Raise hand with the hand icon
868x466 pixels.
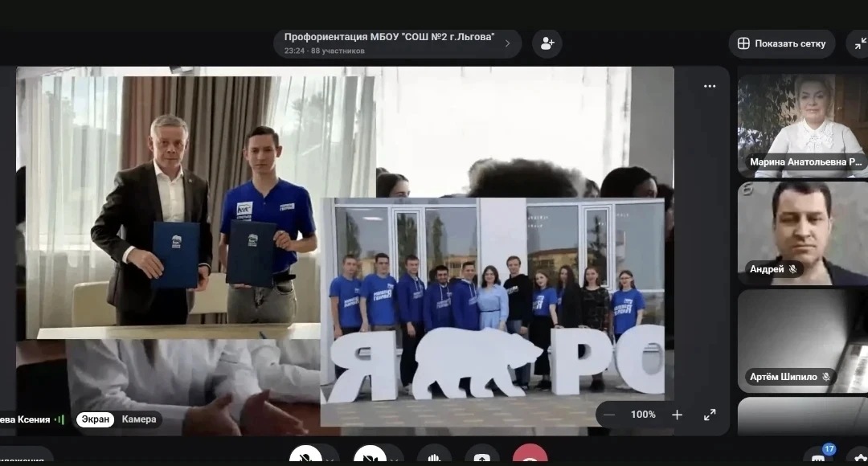click(x=434, y=457)
